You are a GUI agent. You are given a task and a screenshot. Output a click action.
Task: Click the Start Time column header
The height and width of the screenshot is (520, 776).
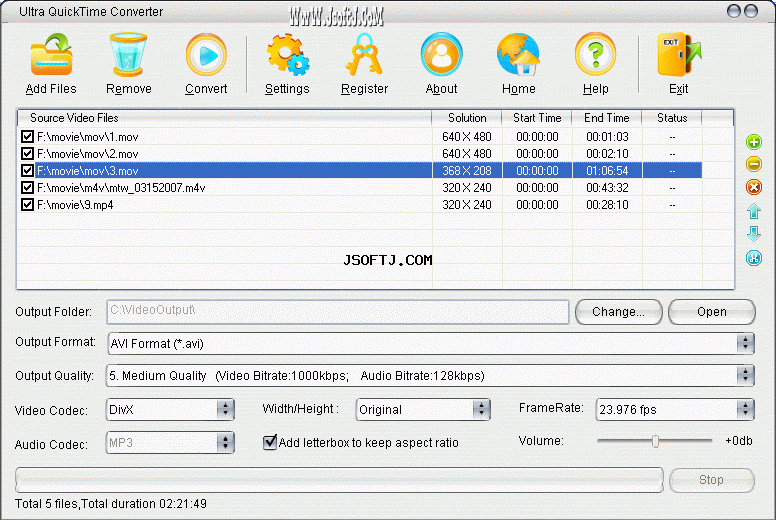click(537, 118)
